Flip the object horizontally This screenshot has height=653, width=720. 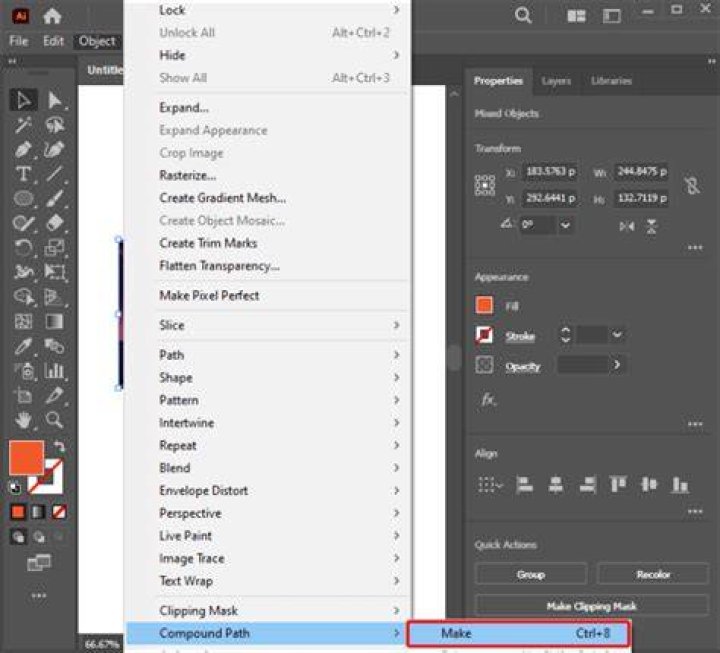click(627, 226)
